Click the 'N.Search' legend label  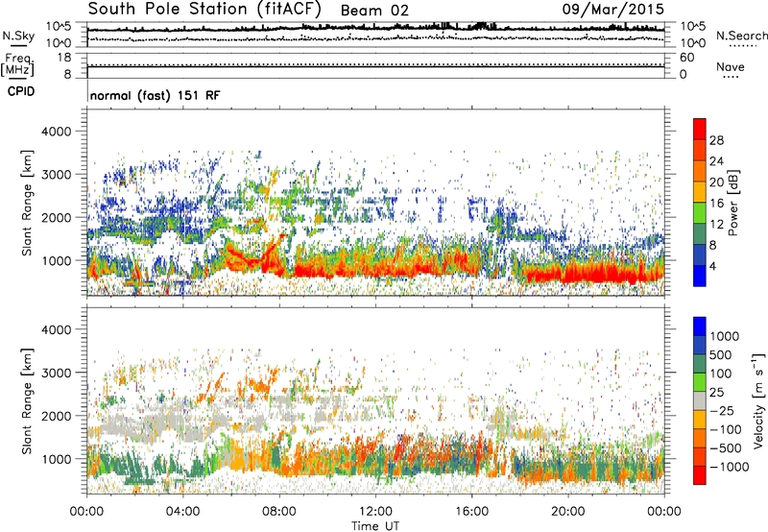tap(741, 36)
